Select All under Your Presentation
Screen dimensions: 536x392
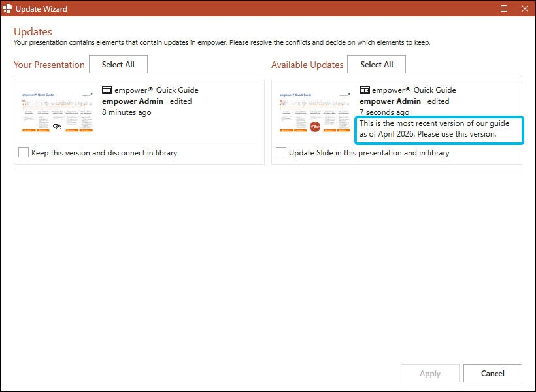click(x=118, y=64)
